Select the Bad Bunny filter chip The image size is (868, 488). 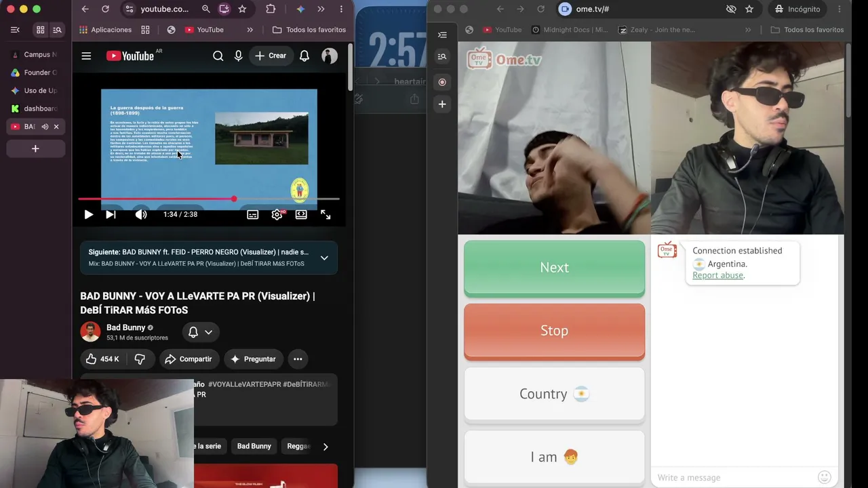pos(254,446)
